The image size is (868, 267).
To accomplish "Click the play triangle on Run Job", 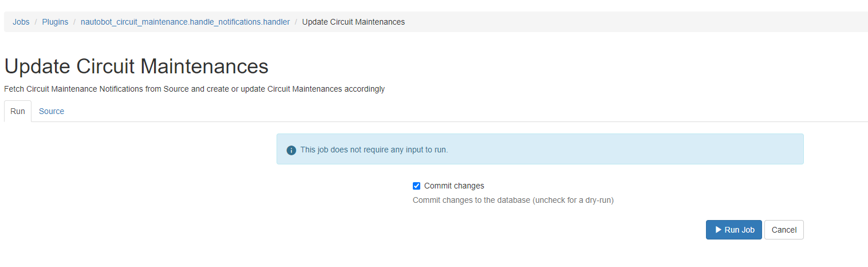I will (x=718, y=230).
